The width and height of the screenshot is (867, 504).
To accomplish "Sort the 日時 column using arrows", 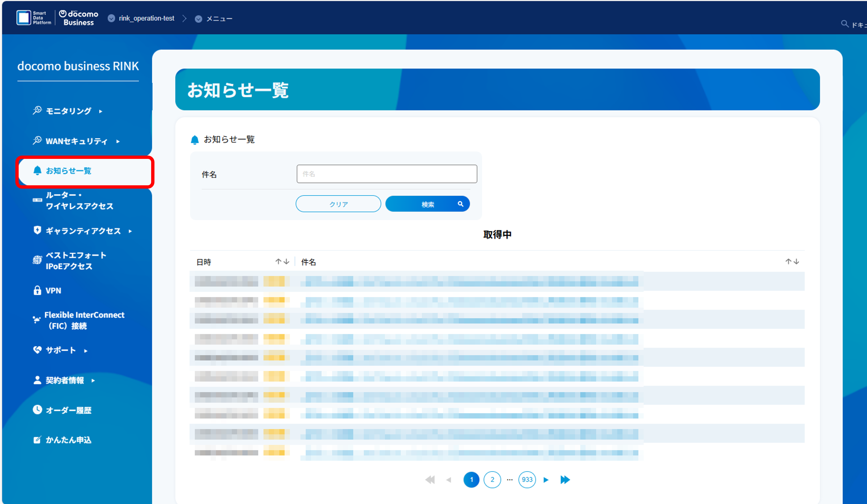I will [x=282, y=262].
